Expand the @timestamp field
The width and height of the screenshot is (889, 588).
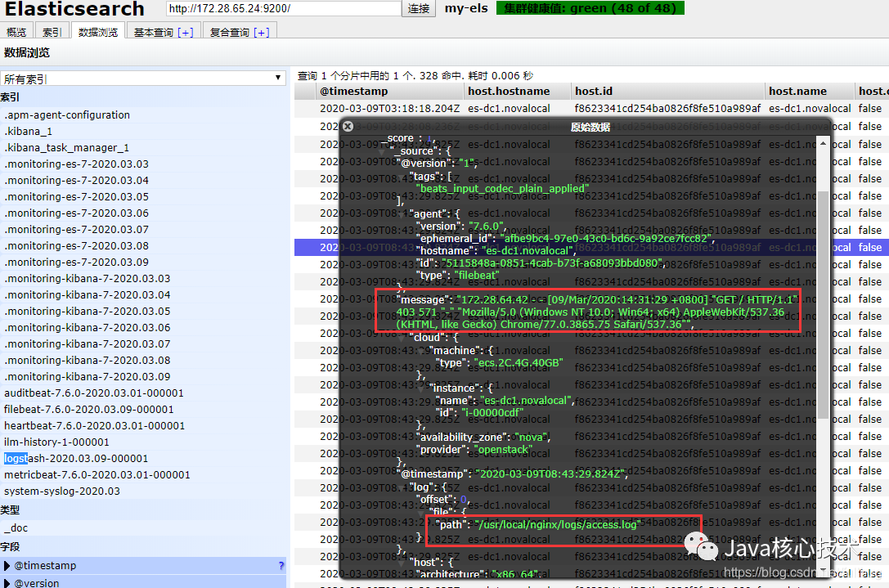click(x=7, y=565)
